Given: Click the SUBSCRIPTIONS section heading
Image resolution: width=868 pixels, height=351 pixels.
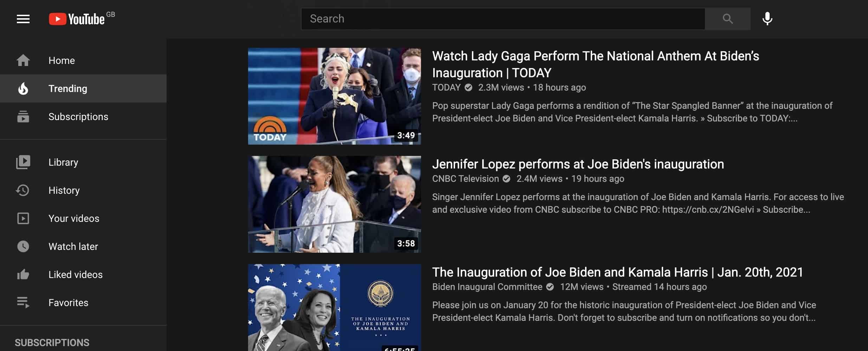Looking at the screenshot, I should click(x=52, y=343).
